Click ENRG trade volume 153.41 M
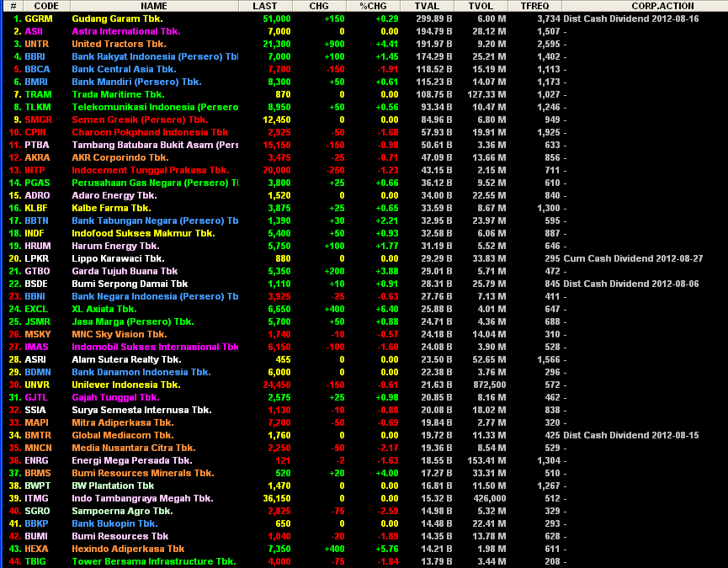 (x=486, y=460)
